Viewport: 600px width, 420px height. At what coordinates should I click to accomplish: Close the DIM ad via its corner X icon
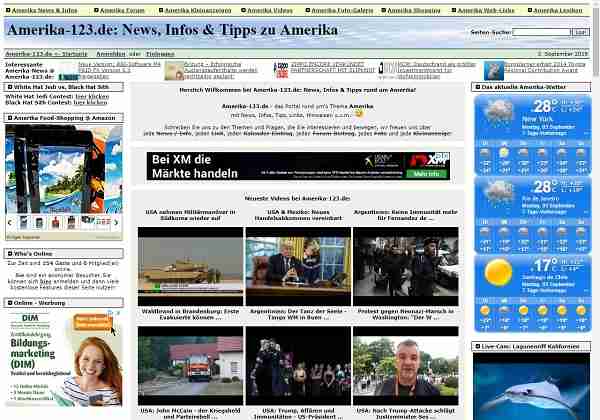[x=118, y=313]
